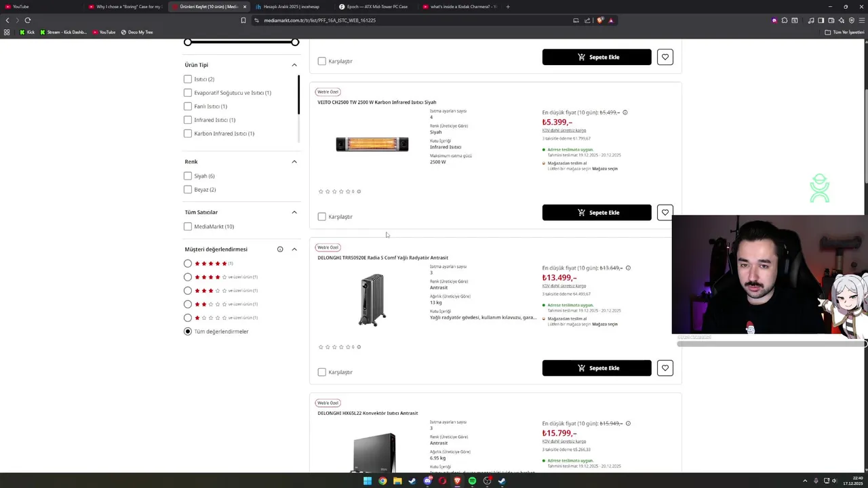
Task: Check Infrared Isıtıcı (1) filter
Action: pos(188,120)
